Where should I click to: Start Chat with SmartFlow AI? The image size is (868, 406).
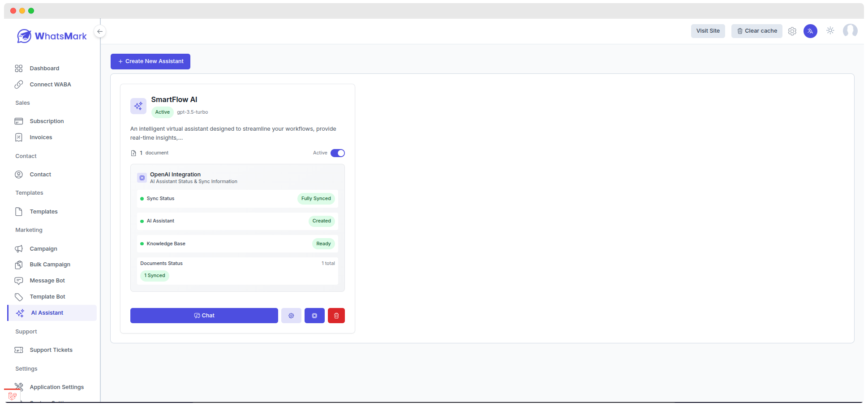point(204,316)
